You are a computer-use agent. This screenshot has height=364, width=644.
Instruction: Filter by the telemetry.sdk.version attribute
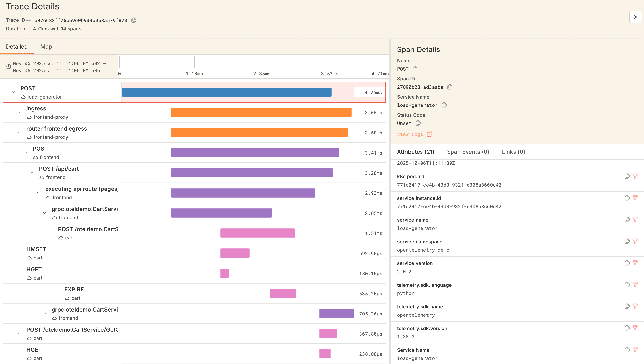[635, 328]
